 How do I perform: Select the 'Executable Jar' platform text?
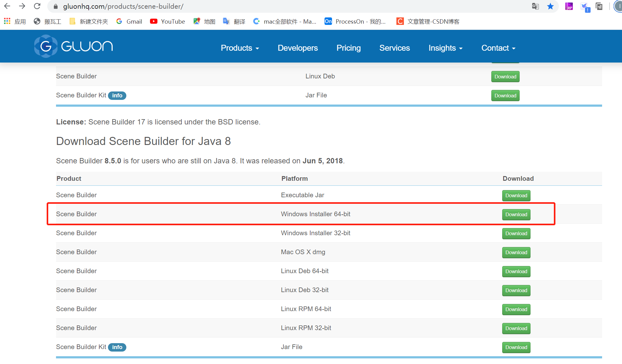point(302,195)
